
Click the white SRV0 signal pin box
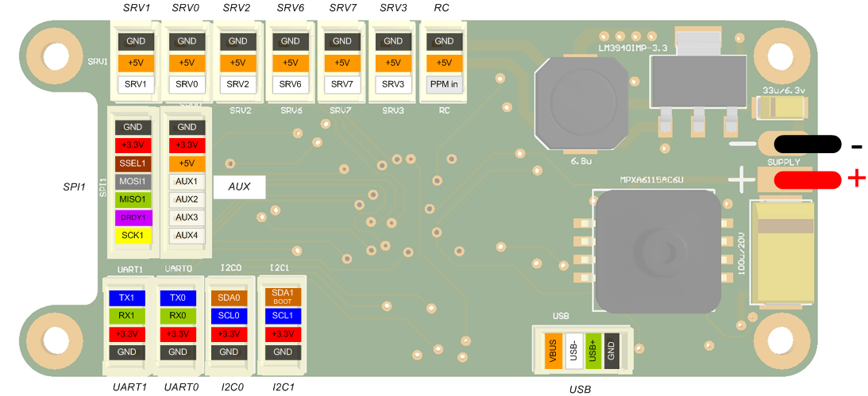tap(186, 85)
